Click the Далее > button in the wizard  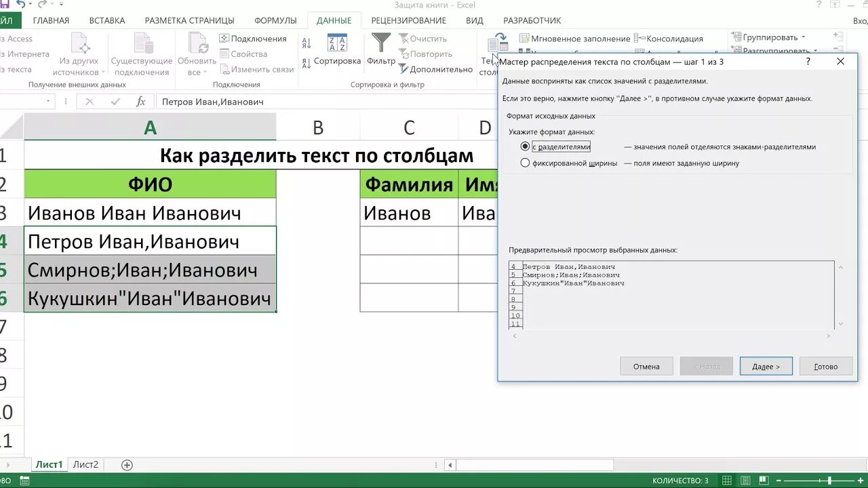[x=766, y=366]
